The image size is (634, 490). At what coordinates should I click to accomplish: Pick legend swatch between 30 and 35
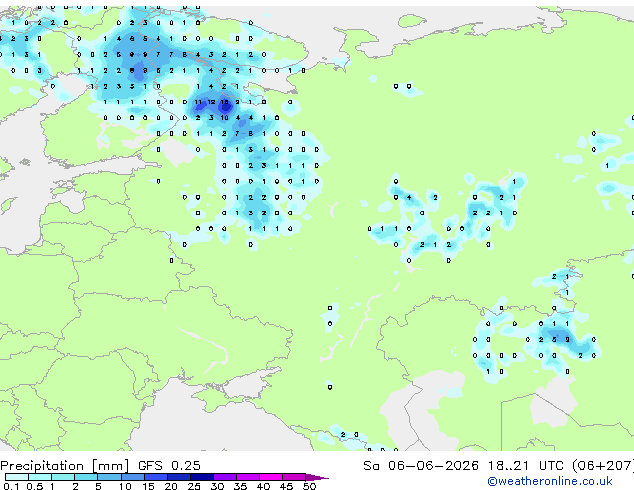[224, 477]
